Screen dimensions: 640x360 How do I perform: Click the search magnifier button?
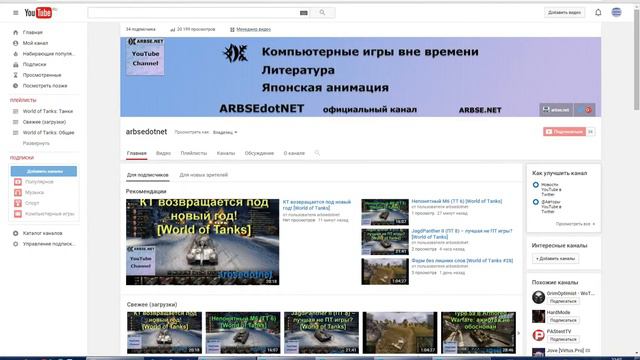pyautogui.click(x=322, y=13)
